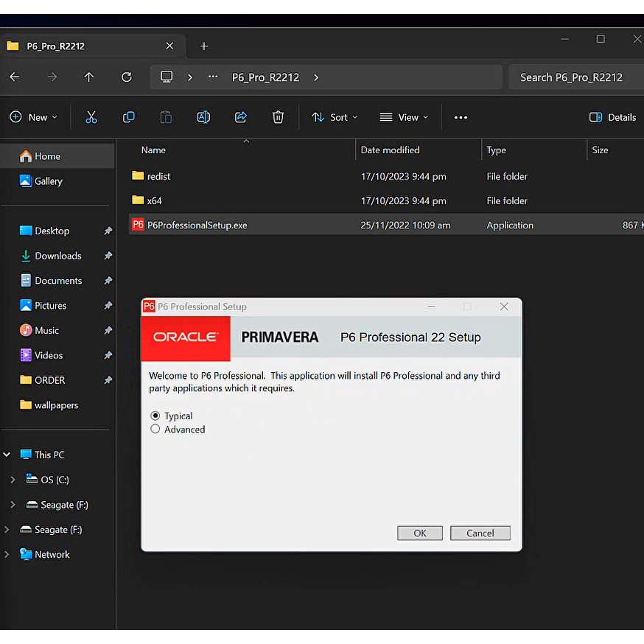Go up one folder with Up arrow
644x644 pixels.
(89, 77)
